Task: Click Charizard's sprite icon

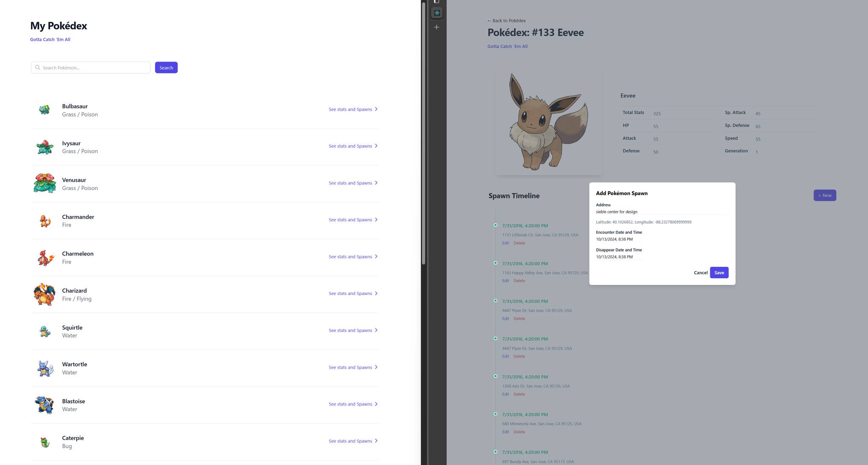Action: pyautogui.click(x=45, y=294)
